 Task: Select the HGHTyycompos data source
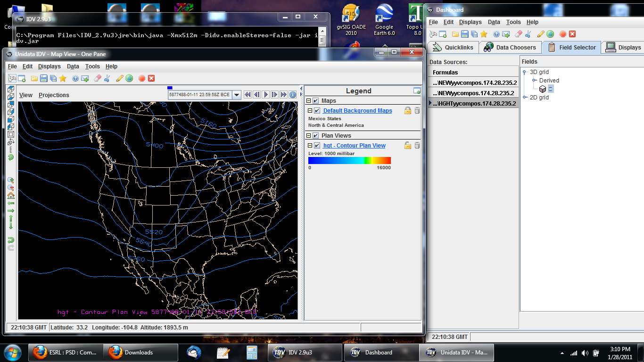point(474,103)
